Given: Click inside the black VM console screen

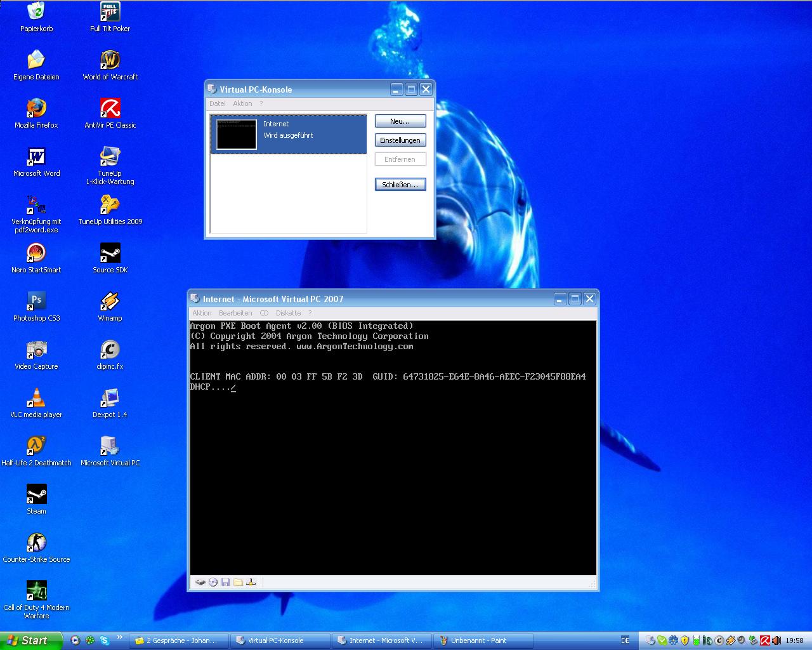Looking at the screenshot, I should pyautogui.click(x=393, y=448).
